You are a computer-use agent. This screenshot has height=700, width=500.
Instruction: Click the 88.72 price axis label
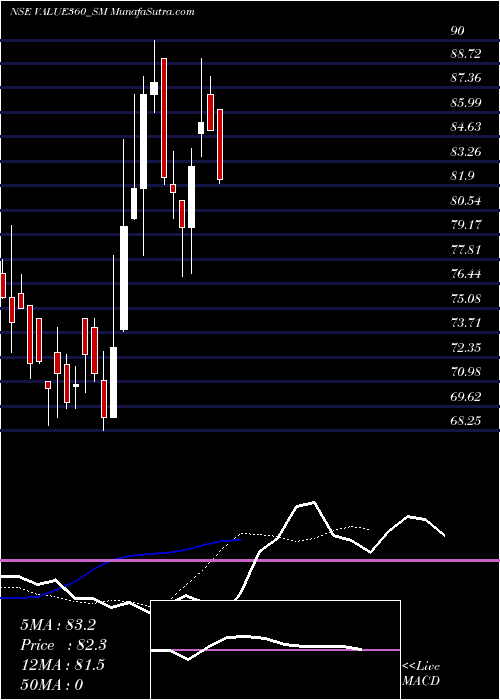tap(467, 54)
